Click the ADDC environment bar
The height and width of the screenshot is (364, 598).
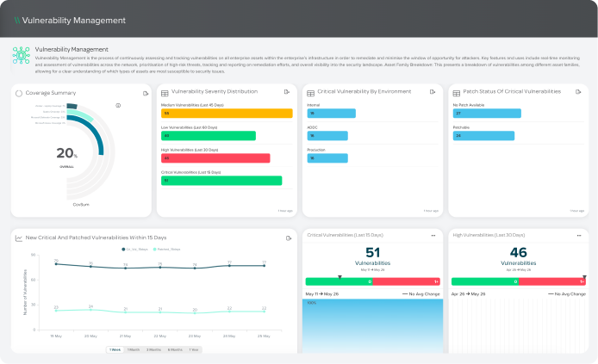point(327,136)
